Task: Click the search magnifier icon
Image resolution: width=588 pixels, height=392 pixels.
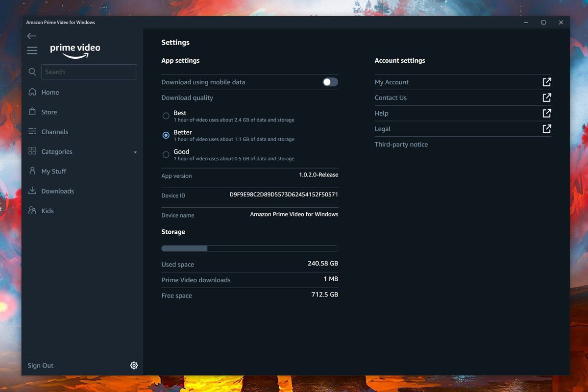Action: [x=32, y=72]
